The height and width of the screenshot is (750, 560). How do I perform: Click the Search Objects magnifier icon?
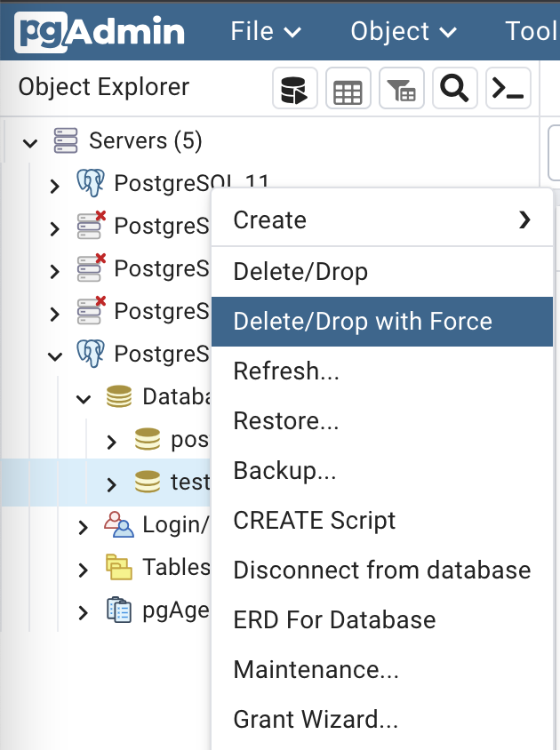pyautogui.click(x=454, y=89)
